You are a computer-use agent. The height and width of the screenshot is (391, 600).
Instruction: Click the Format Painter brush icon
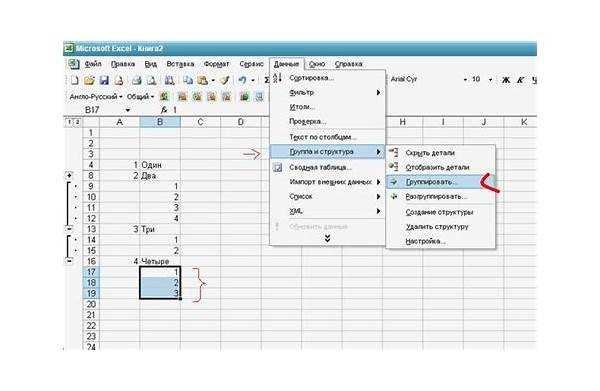(225, 80)
